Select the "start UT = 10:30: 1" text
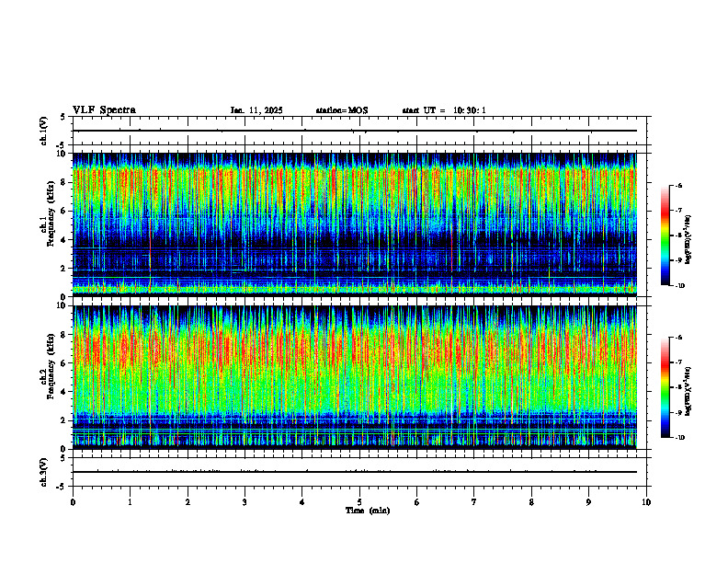 tap(444, 110)
